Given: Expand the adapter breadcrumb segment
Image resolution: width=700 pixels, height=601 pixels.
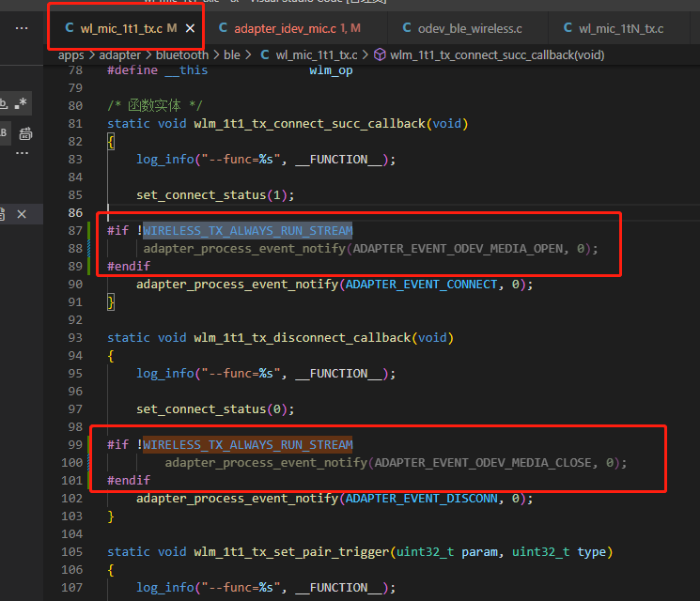Looking at the screenshot, I should (x=119, y=54).
